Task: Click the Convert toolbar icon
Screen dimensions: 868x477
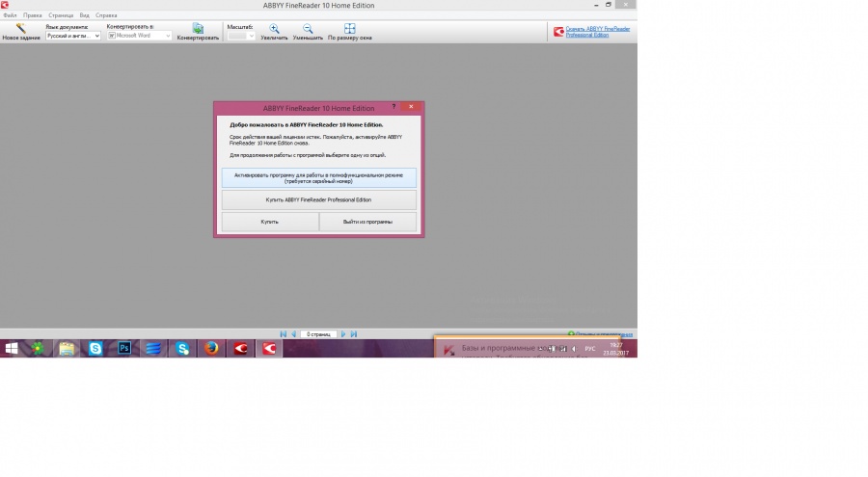Action: coord(198,28)
